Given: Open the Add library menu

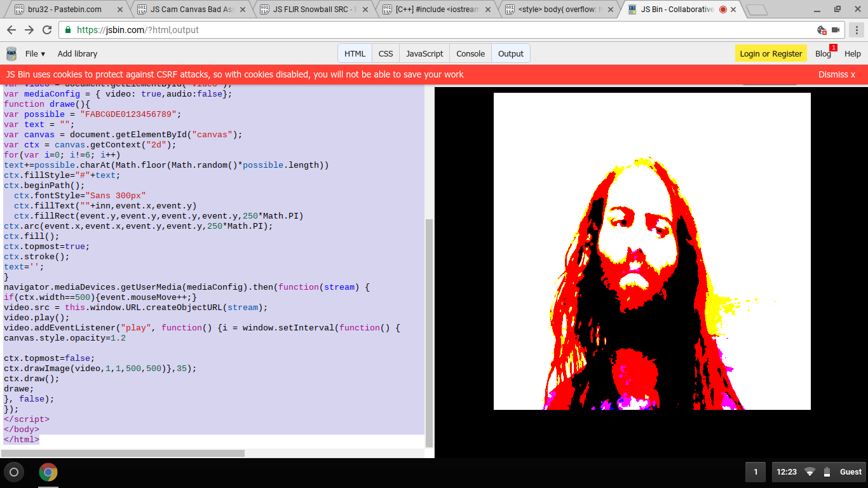Looking at the screenshot, I should tap(78, 53).
